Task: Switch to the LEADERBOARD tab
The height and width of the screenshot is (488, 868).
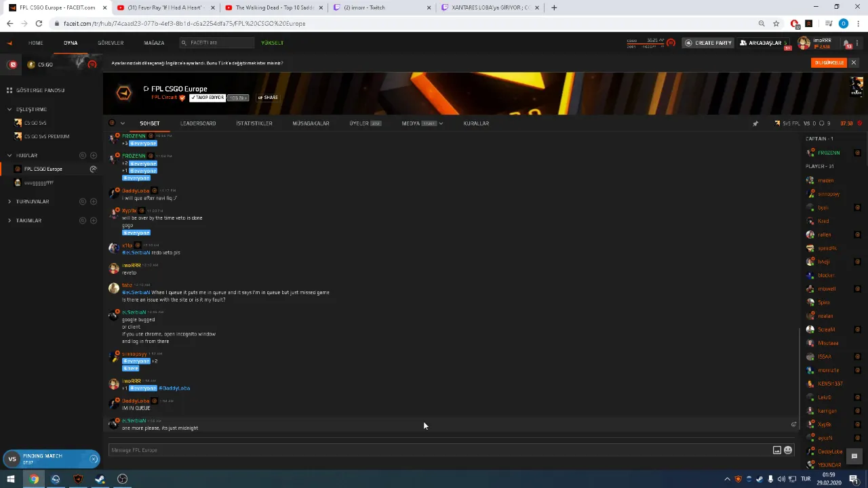Action: [198, 123]
